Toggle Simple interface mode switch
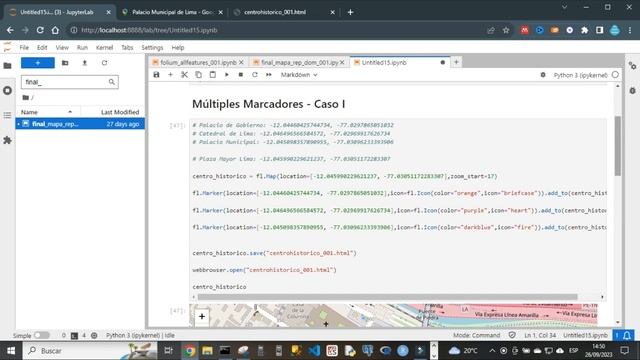Screen dimensions: 640x360 click(41, 335)
